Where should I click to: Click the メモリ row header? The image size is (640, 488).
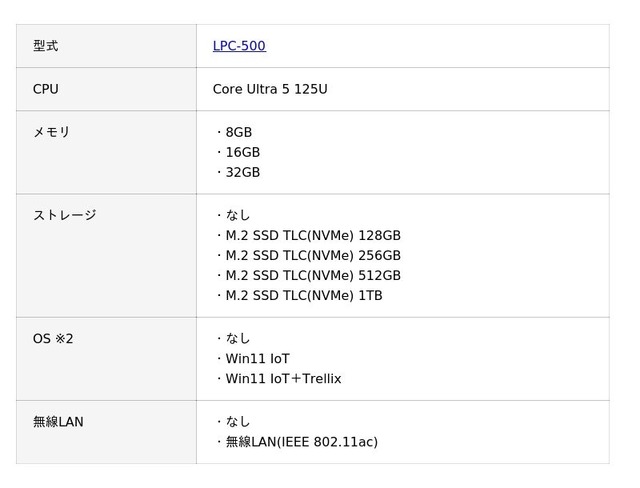[52, 132]
